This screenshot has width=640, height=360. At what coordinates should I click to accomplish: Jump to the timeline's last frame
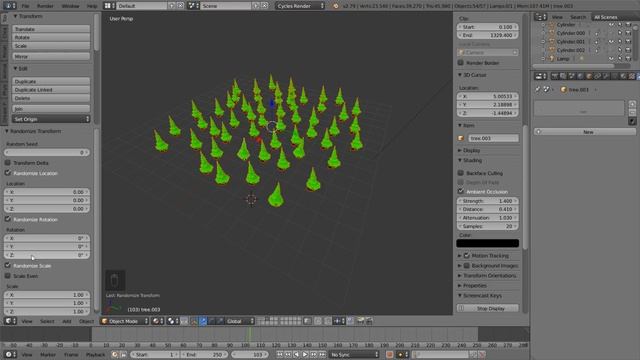tap(322, 355)
